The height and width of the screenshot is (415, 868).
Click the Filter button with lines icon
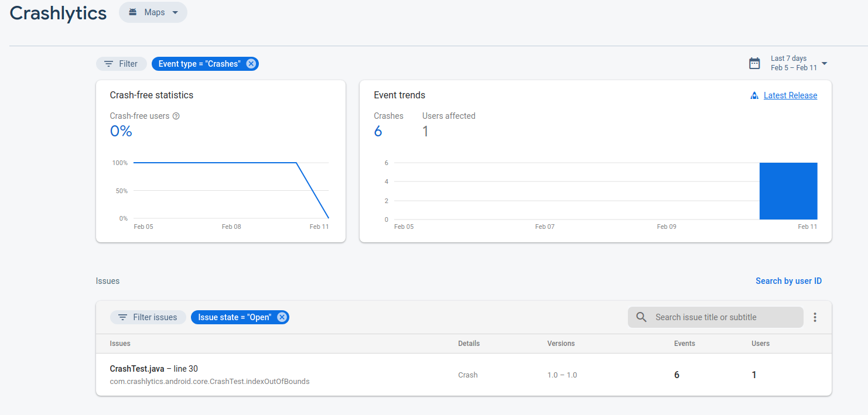[121, 64]
